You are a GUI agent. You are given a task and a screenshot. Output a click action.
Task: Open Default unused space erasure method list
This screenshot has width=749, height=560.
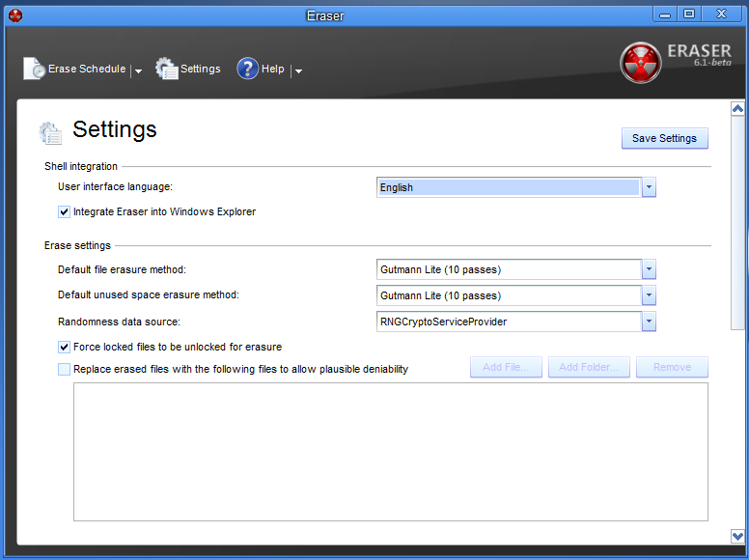(x=649, y=295)
